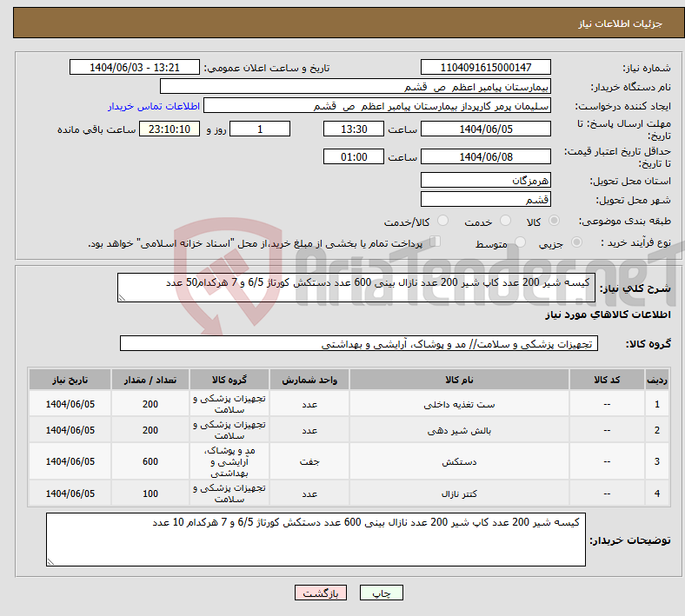685x616 pixels.
Task: Select the کالا radio button
Action: click(x=555, y=222)
